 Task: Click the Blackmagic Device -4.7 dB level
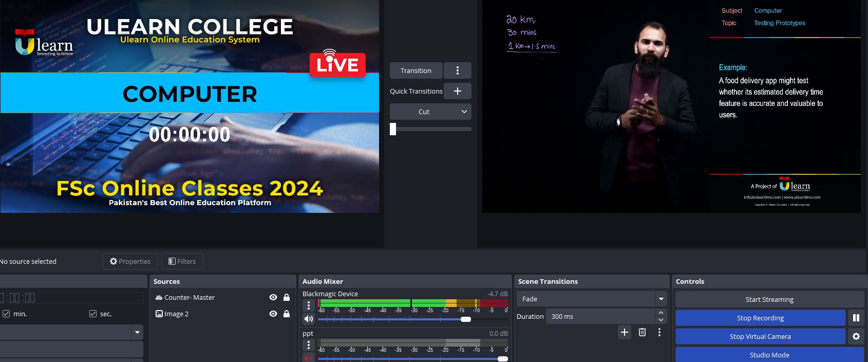pyautogui.click(x=497, y=294)
